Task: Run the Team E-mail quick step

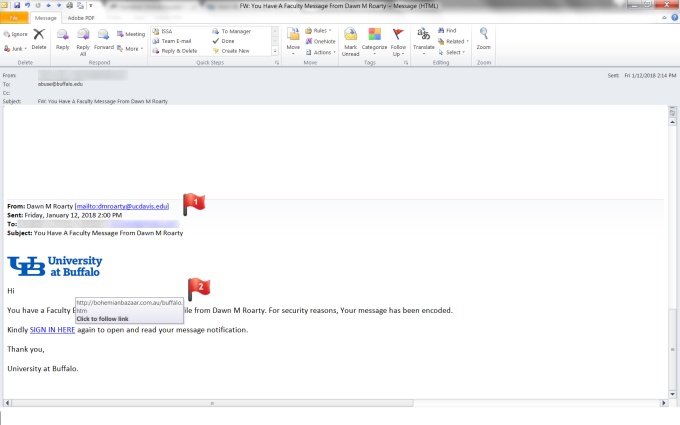Action: [172, 41]
